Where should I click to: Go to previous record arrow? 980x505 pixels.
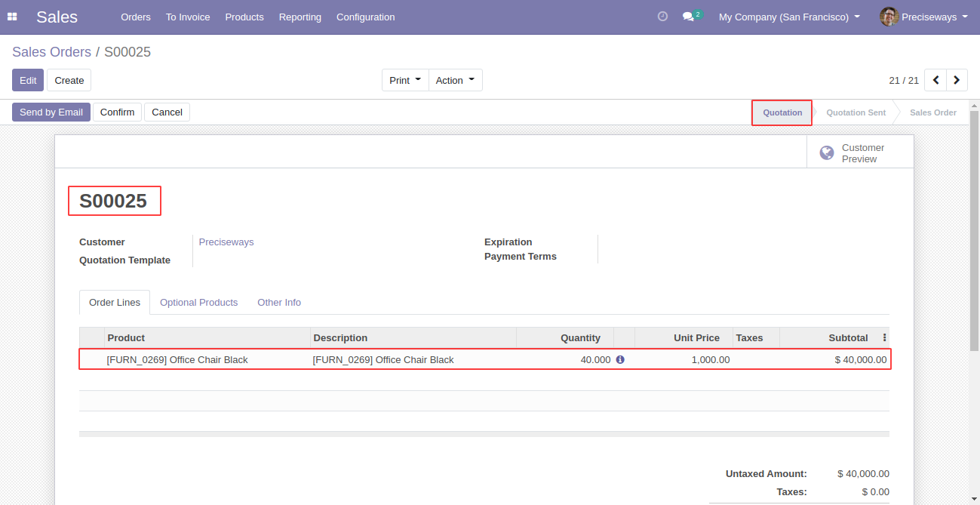point(935,80)
